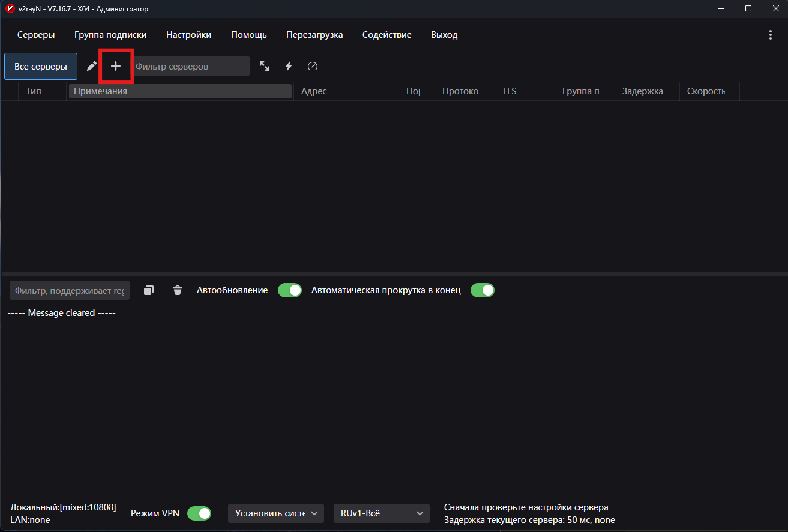Open the three-dot overflow menu

pyautogui.click(x=771, y=35)
